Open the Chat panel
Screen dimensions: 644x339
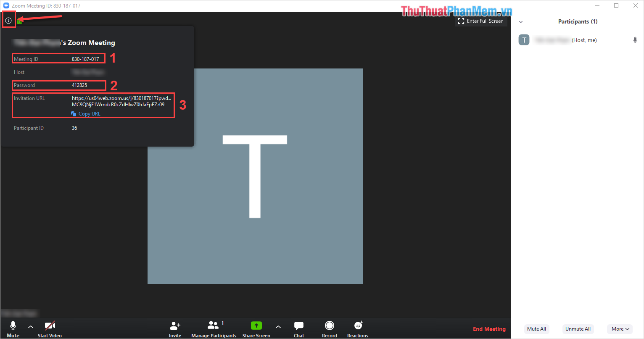point(299,329)
